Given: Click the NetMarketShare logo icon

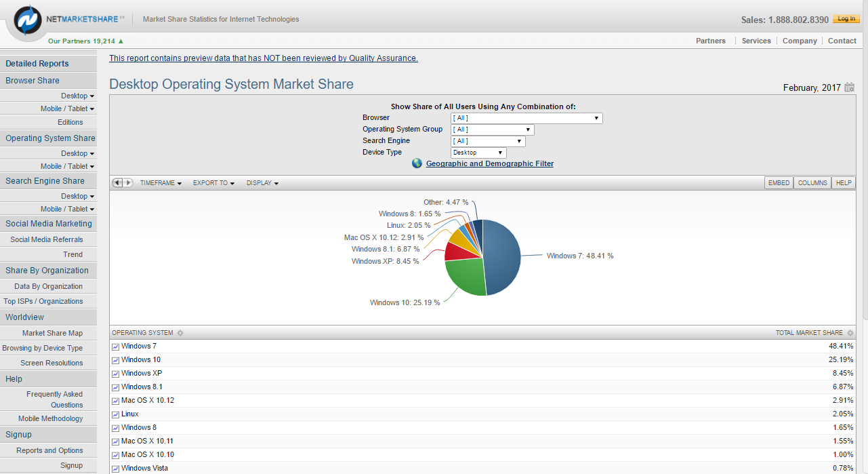Looking at the screenshot, I should tap(28, 21).
